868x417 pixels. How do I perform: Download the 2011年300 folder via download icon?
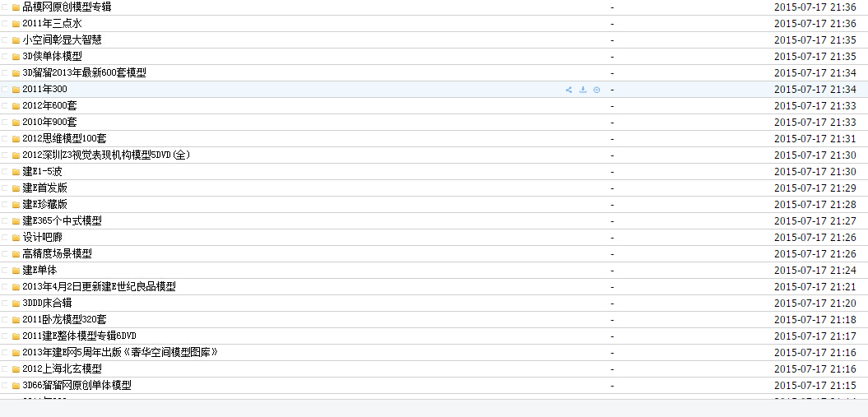click(x=583, y=90)
